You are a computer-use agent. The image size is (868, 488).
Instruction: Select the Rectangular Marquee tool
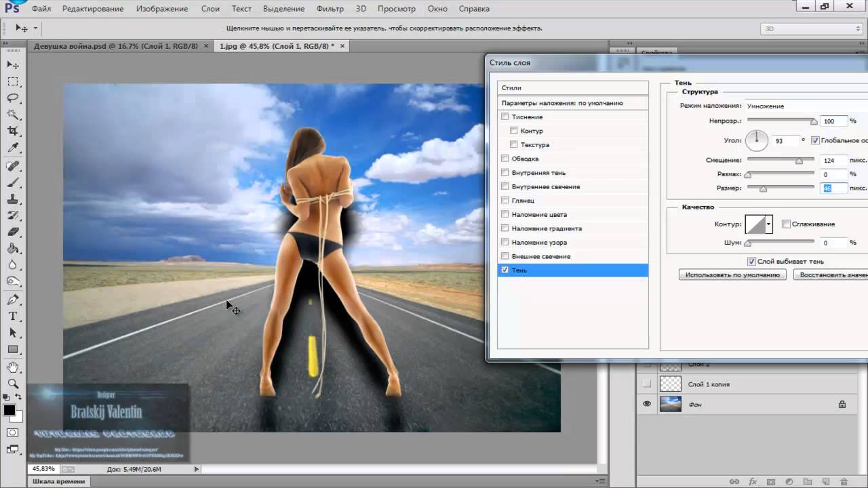click(x=13, y=81)
